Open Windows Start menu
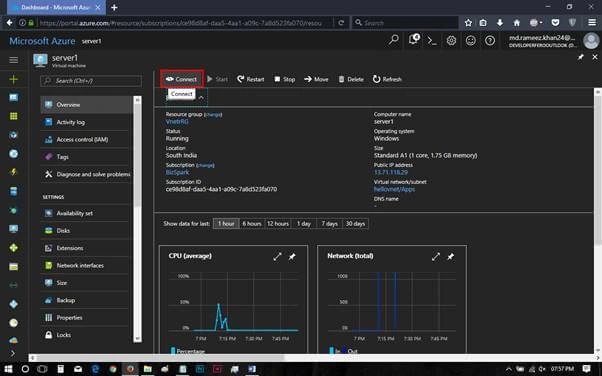Image resolution: width=602 pixels, height=376 pixels. (8, 369)
